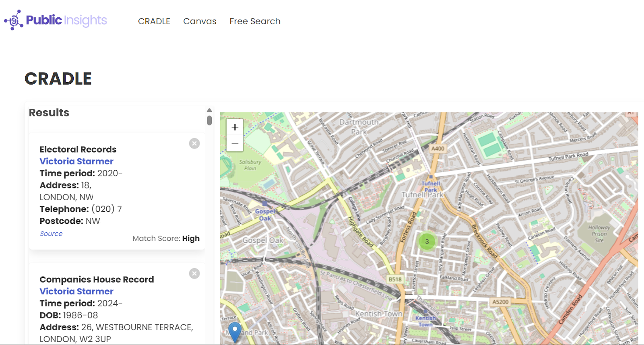Click the Tufnell Park station label on map

point(431,186)
